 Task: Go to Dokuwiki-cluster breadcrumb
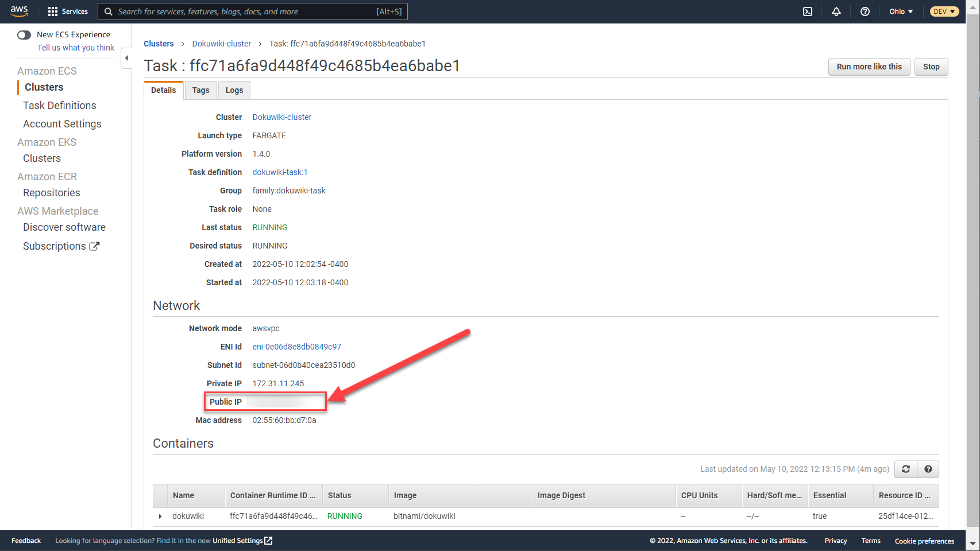tap(222, 44)
